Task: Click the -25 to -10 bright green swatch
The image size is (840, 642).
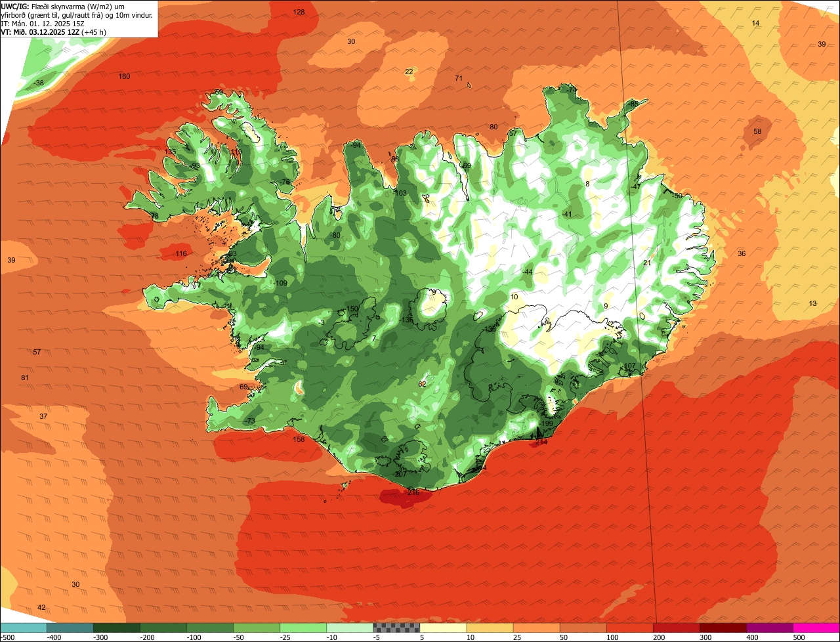Action: point(303,628)
